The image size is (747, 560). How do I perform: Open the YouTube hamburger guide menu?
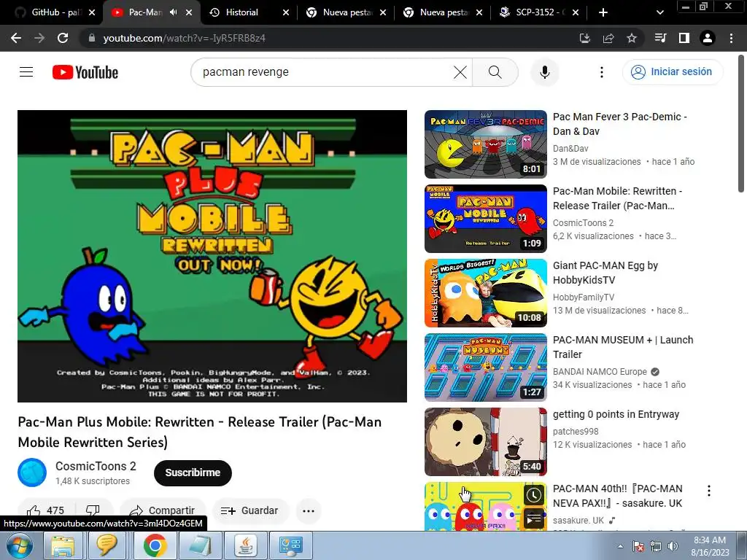click(x=26, y=72)
